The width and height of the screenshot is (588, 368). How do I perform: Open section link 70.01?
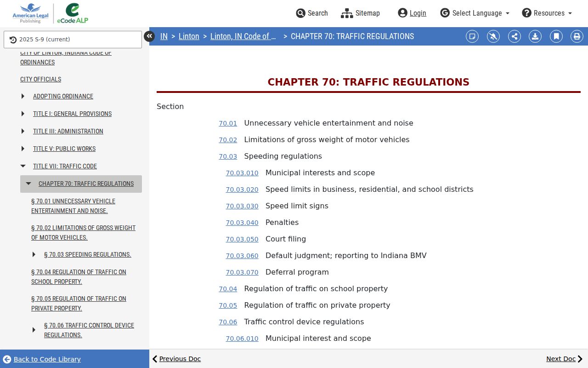(228, 123)
